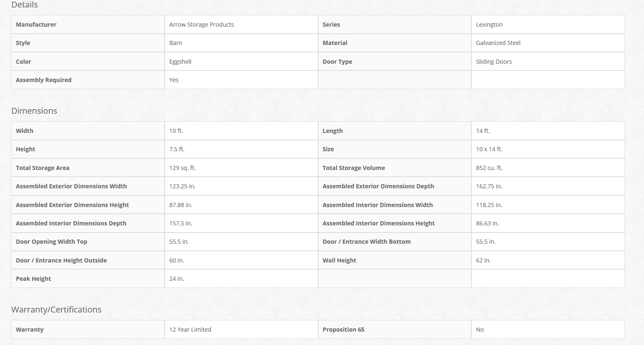Screen dimensions: 644x345
Task: Click the Sliding Doors value
Action: pos(494,62)
